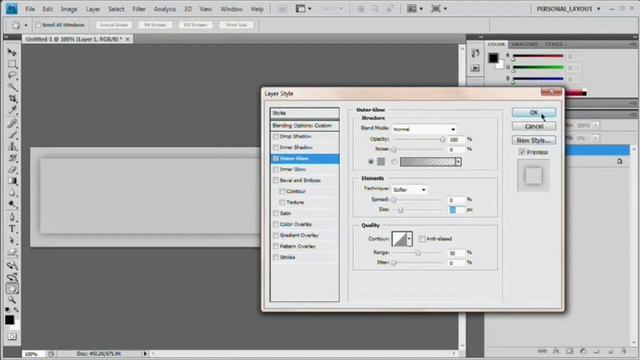Click the outer glow color swatch

point(381,162)
